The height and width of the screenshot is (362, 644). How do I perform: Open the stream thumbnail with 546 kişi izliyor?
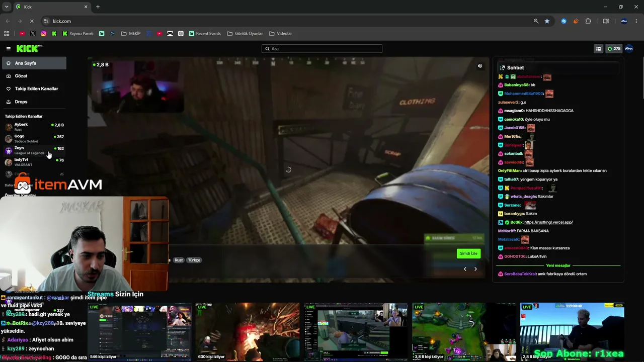pos(139,332)
